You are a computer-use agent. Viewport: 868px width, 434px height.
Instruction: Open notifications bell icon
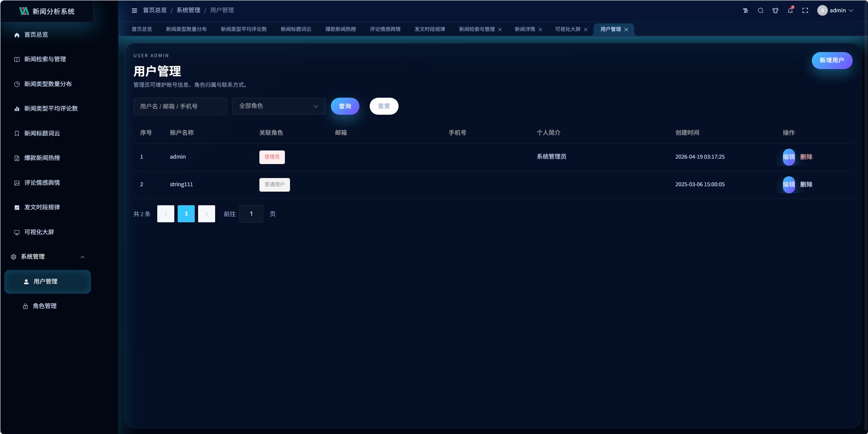[x=790, y=11]
